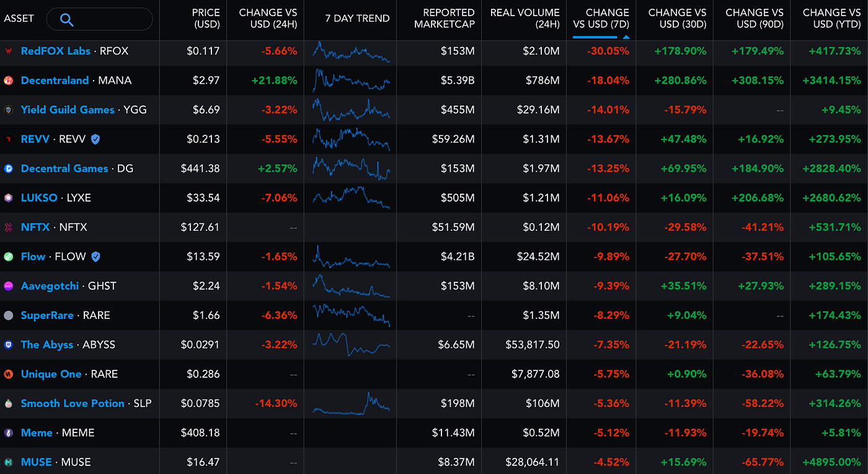Click the RedFOX Labs logo icon
The width and height of the screenshot is (868, 474).
click(x=8, y=51)
